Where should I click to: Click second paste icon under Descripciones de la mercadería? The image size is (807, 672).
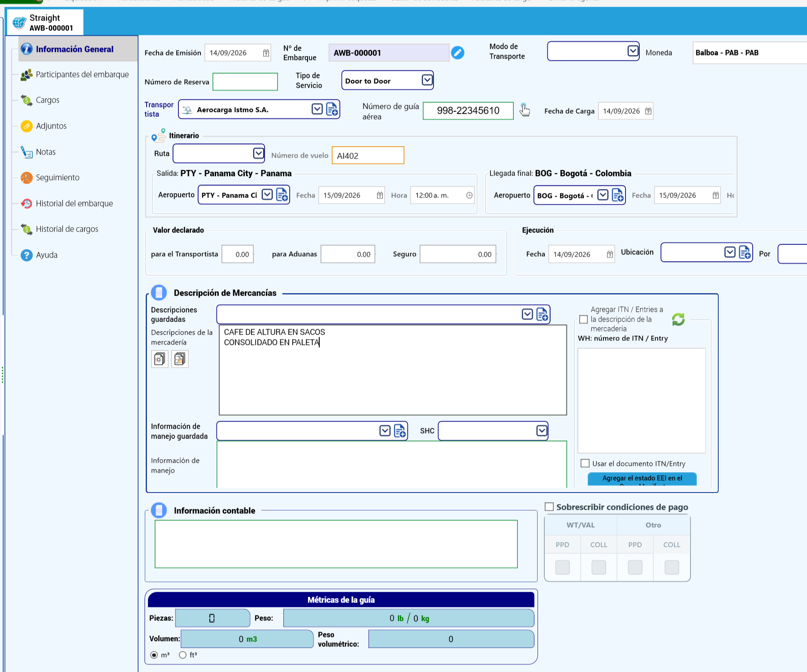(x=180, y=359)
